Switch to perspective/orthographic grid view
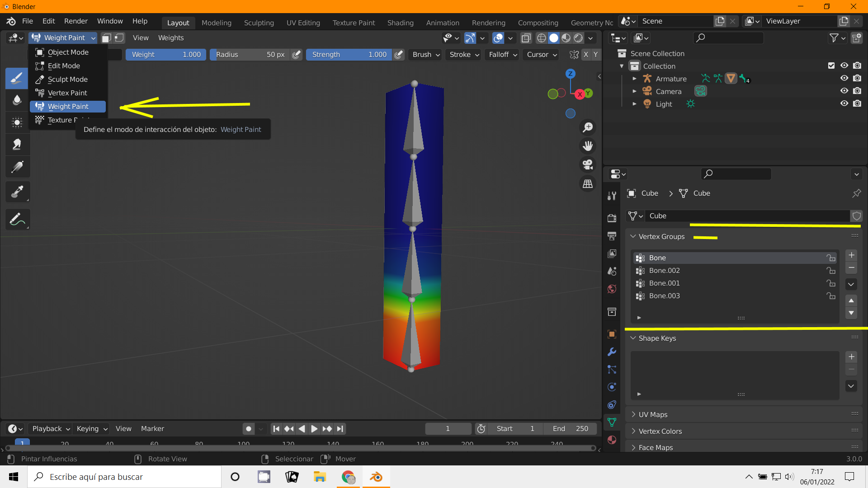Viewport: 868px width, 488px height. (588, 183)
